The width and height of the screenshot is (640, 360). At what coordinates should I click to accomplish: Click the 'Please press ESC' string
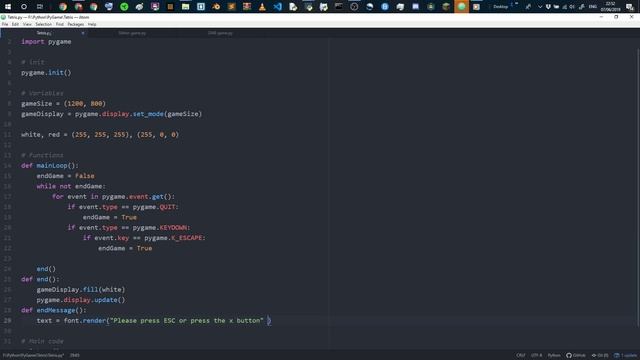pos(187,320)
